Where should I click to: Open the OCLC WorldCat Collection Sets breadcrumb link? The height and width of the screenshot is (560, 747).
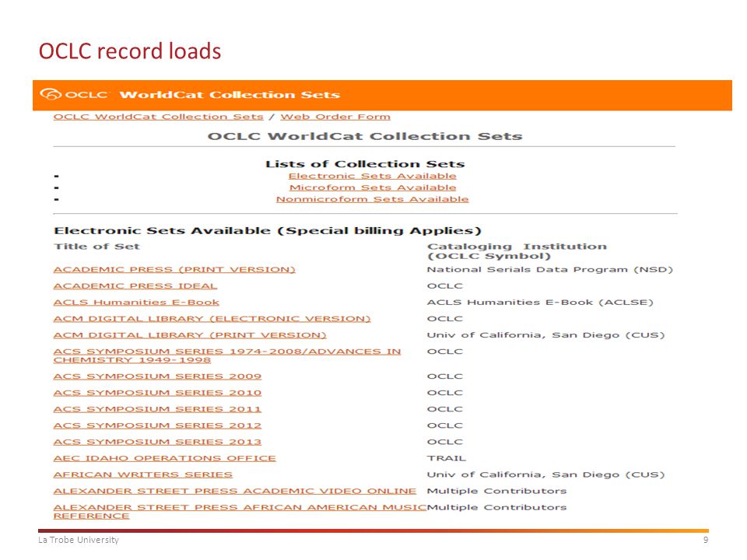click(158, 117)
